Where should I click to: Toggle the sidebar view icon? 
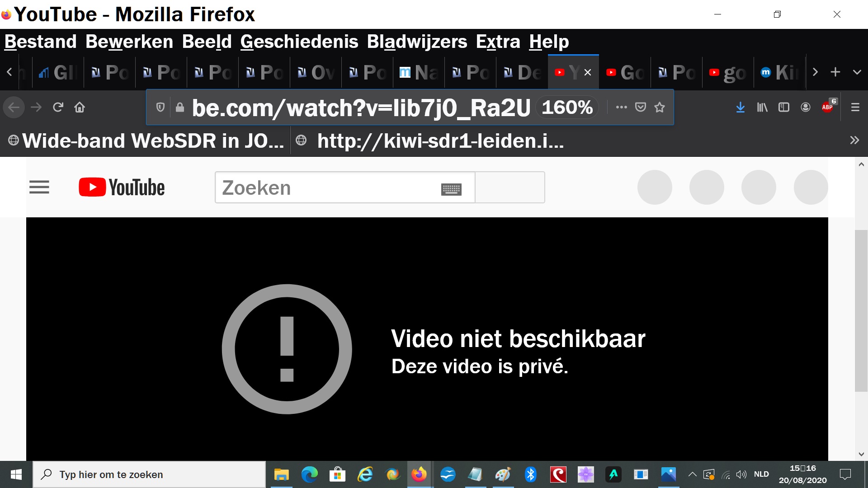[783, 108]
